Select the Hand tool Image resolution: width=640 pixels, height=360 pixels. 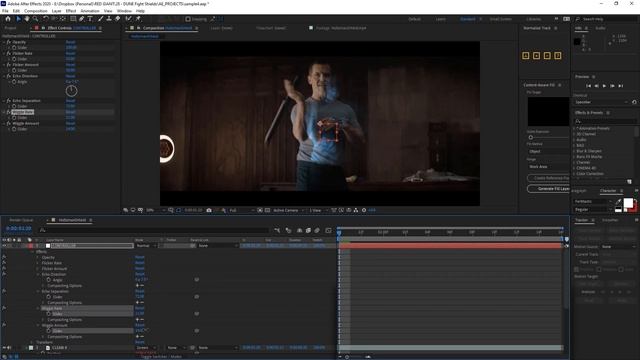27,19
